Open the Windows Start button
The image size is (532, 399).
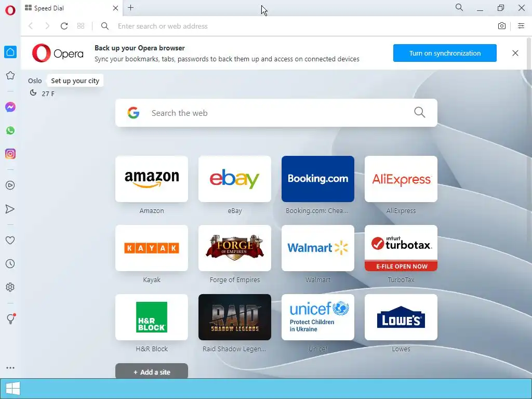[13, 389]
